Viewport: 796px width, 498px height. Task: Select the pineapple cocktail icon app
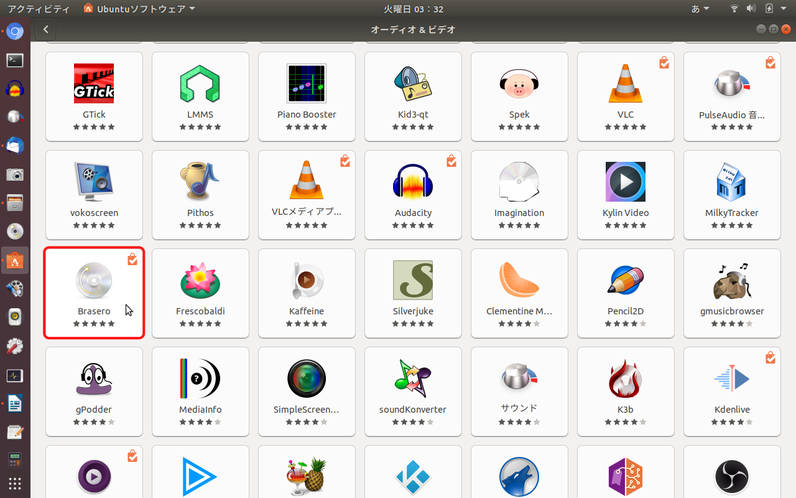tap(307, 472)
